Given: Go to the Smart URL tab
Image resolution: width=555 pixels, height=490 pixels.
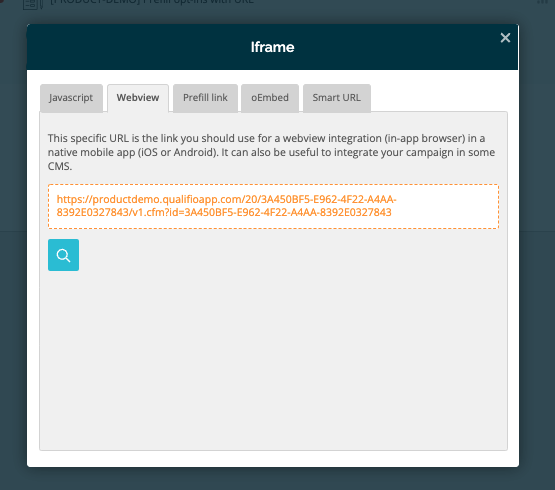Looking at the screenshot, I should click(x=337, y=98).
